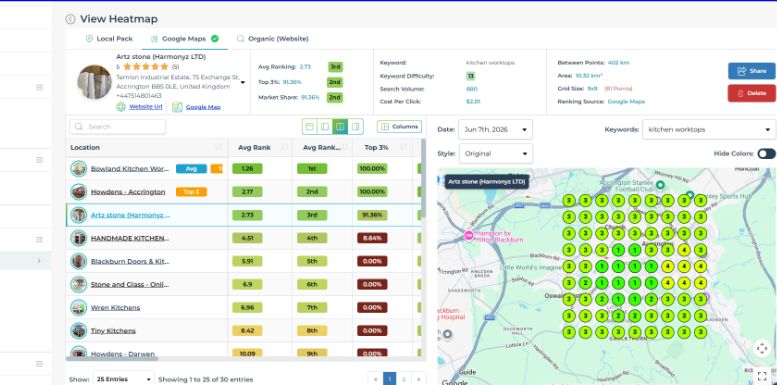777x385 pixels.
Task: Click the Bowland Kitchen Worktops avatar
Action: (x=78, y=169)
